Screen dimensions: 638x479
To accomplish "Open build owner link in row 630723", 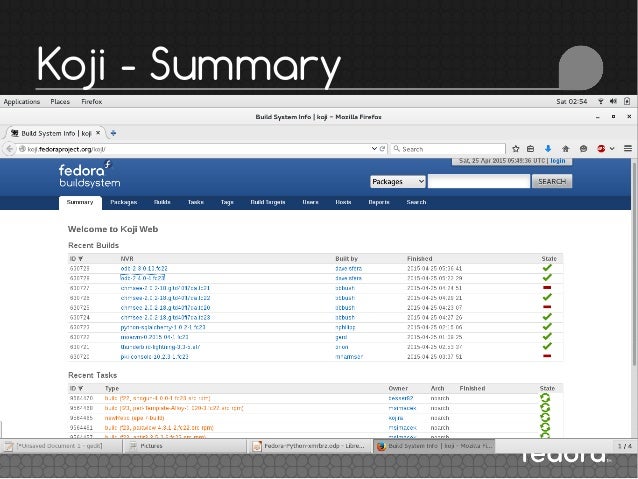I will [345, 327].
